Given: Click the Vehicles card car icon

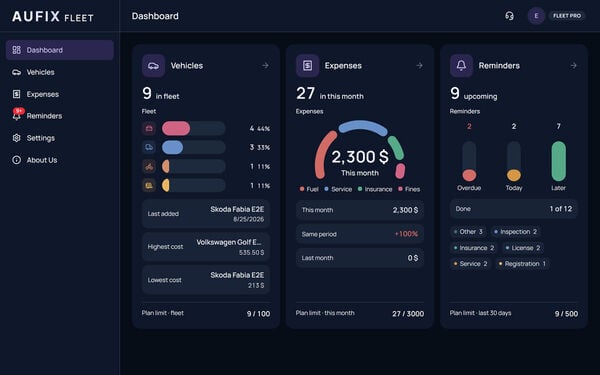Looking at the screenshot, I should click(153, 66).
